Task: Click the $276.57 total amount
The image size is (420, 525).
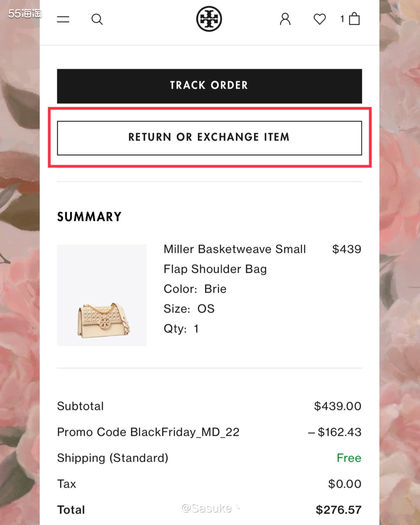Action: pyautogui.click(x=338, y=510)
